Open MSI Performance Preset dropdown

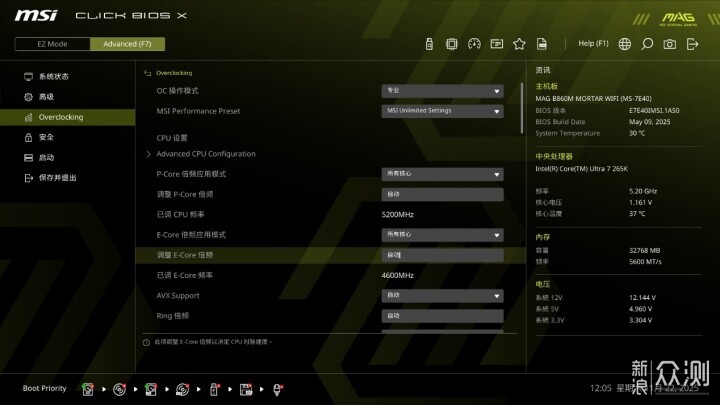[x=442, y=111]
